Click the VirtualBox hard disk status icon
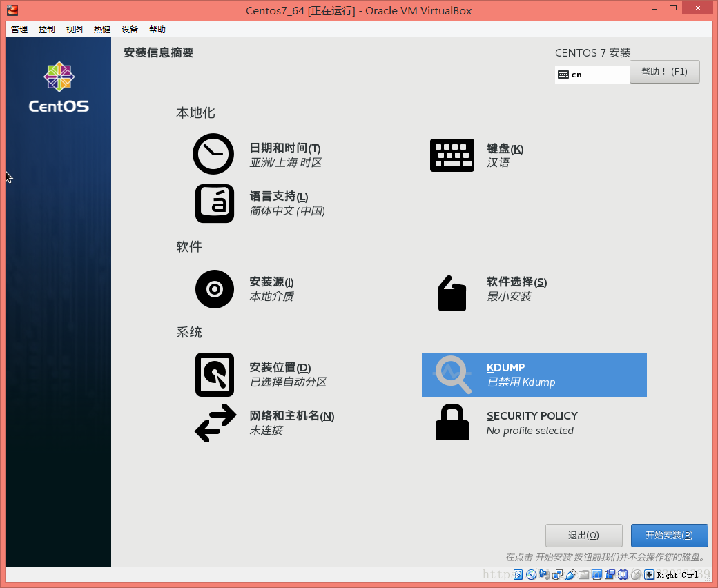 pyautogui.click(x=518, y=574)
